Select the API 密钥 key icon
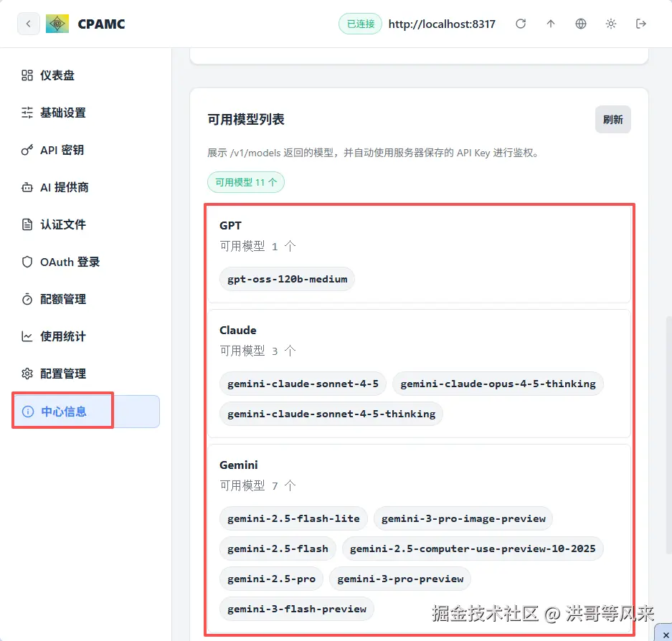This screenshot has width=672, height=641. point(27,150)
